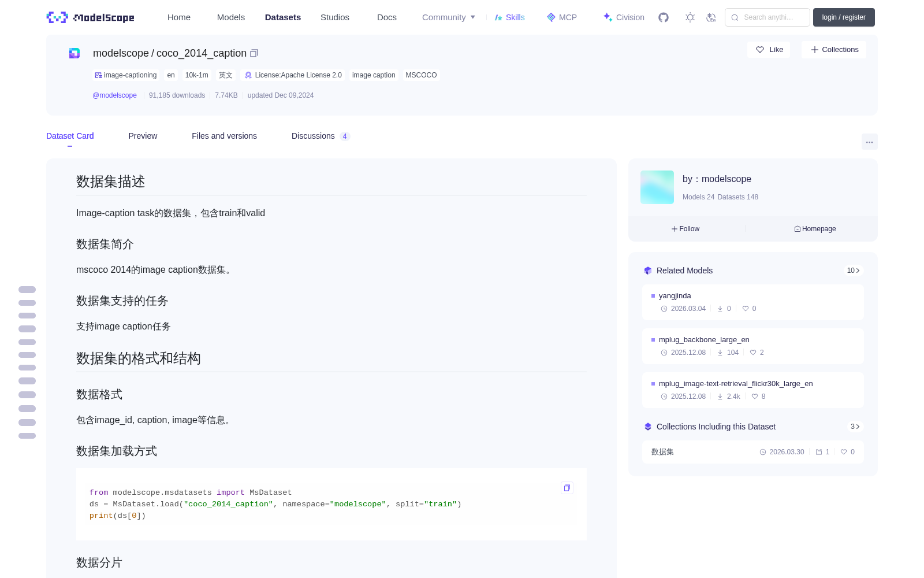Click the login / register button
Viewport: 924px width, 578px height.
pyautogui.click(x=844, y=17)
